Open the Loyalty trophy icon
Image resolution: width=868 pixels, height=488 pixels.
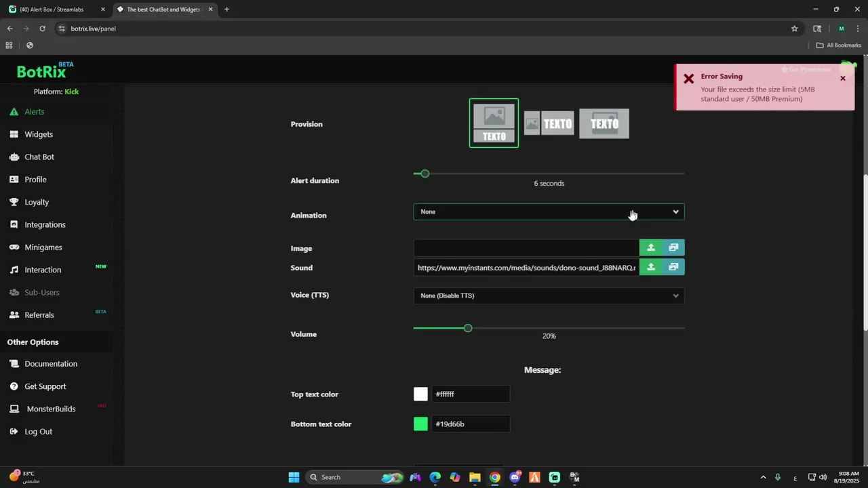pyautogui.click(x=14, y=202)
